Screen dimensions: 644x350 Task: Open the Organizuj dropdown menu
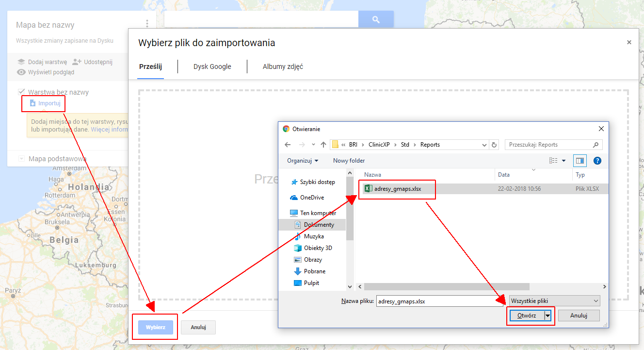click(x=303, y=161)
